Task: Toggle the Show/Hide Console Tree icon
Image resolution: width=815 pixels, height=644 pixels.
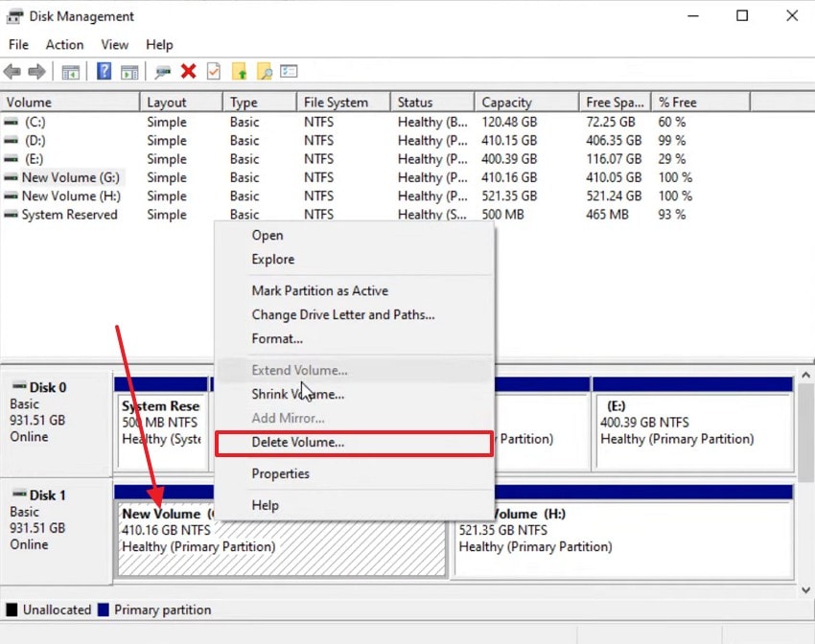Action: pyautogui.click(x=70, y=71)
